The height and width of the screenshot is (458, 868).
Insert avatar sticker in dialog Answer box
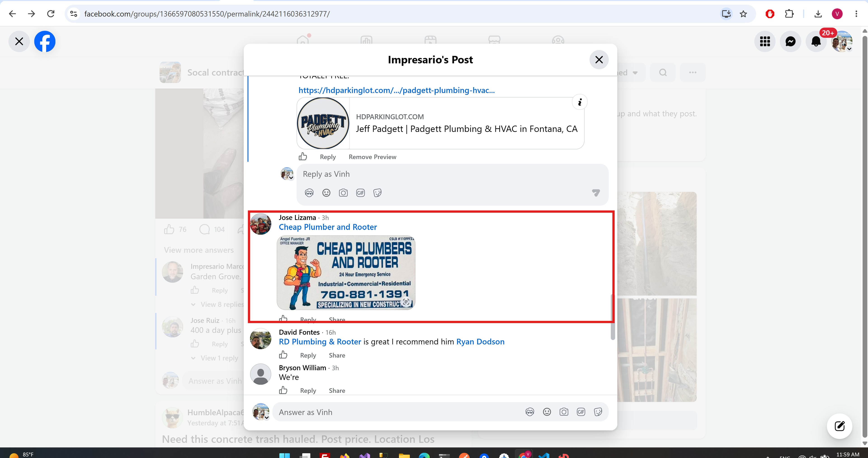[x=530, y=412]
